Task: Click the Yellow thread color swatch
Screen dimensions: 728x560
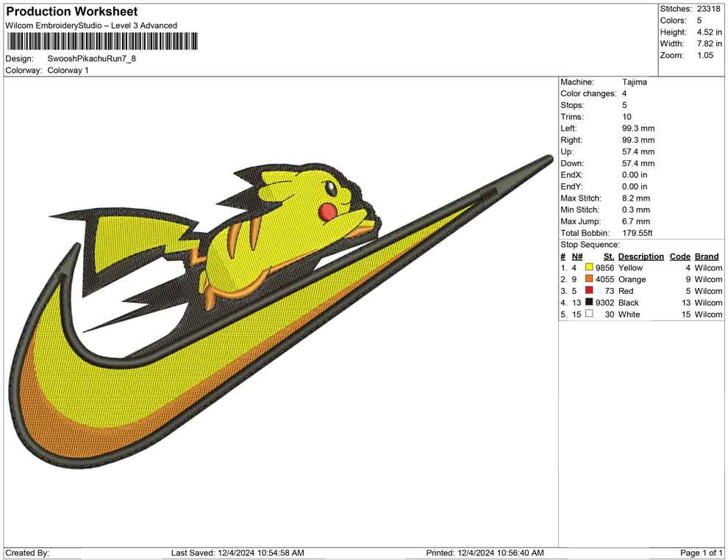Action: tap(589, 268)
